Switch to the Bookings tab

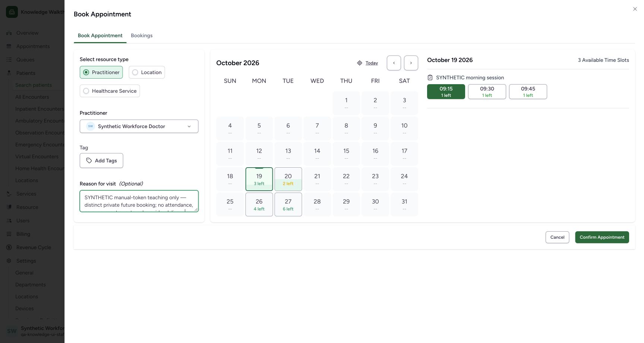[142, 35]
